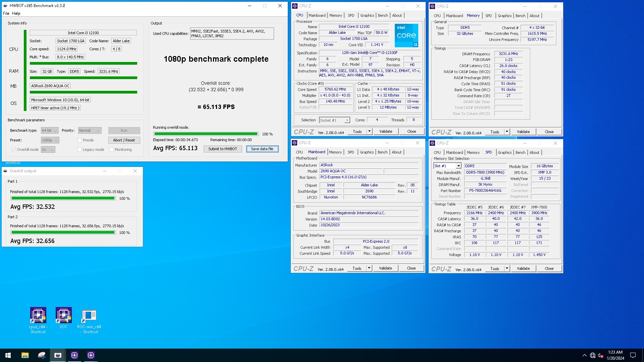Open the network globe tray icon
644x362 pixels.
pyautogui.click(x=593, y=355)
